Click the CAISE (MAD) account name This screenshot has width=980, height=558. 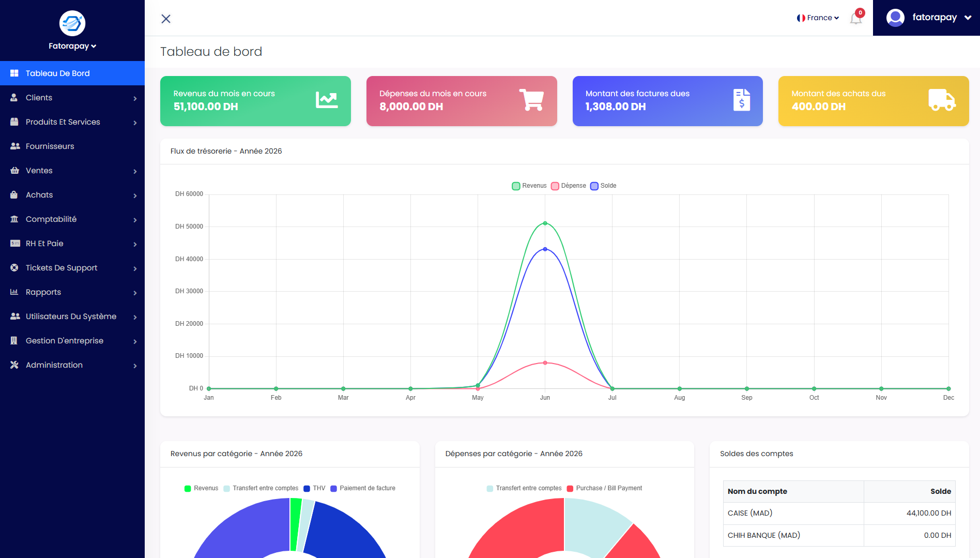coord(750,513)
